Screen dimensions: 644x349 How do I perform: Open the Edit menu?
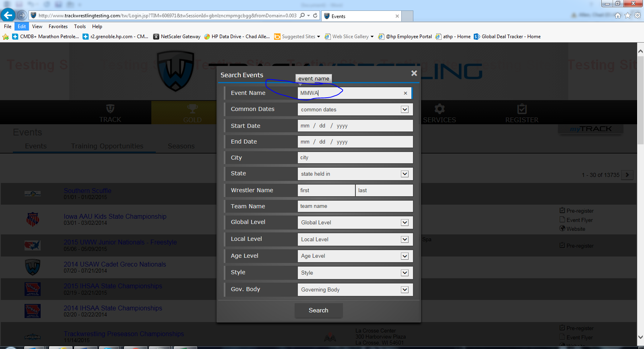pyautogui.click(x=22, y=27)
